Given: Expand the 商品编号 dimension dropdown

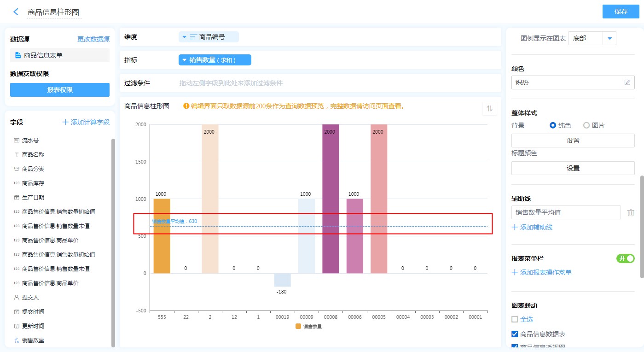Looking at the screenshot, I should [184, 37].
